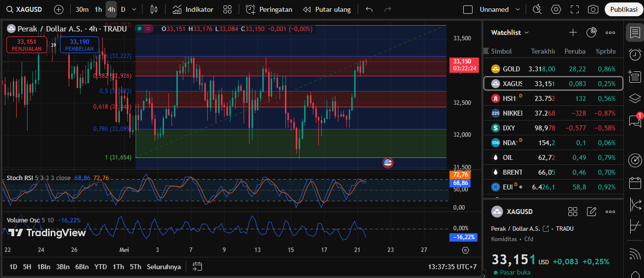Open the quick search lightning icon
The image size is (644, 278).
pyautogui.click(x=537, y=9)
